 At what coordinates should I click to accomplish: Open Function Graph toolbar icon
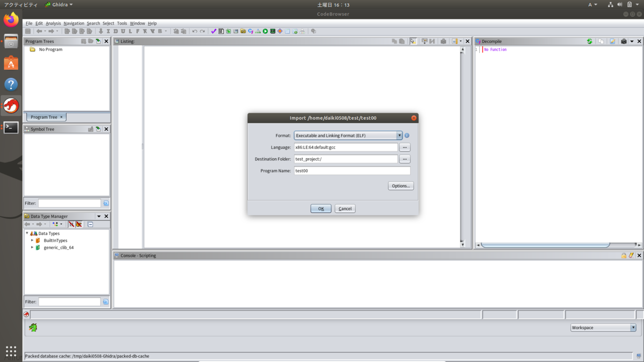tap(258, 31)
